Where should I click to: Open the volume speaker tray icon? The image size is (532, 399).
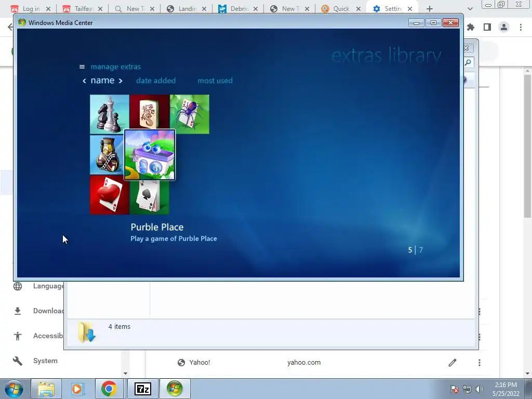pos(479,389)
